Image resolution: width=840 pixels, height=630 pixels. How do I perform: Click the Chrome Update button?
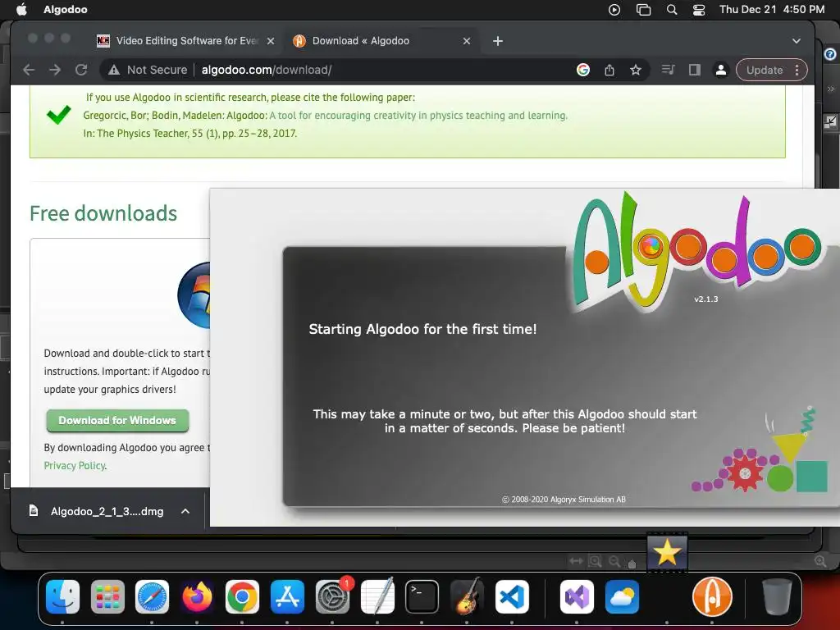[765, 70]
